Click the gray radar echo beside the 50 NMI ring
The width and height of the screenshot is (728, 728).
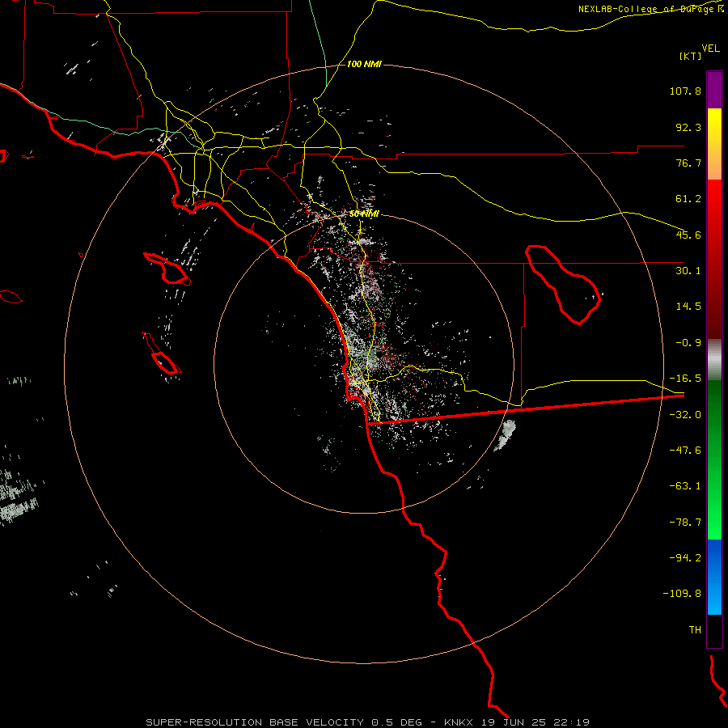pos(505,435)
